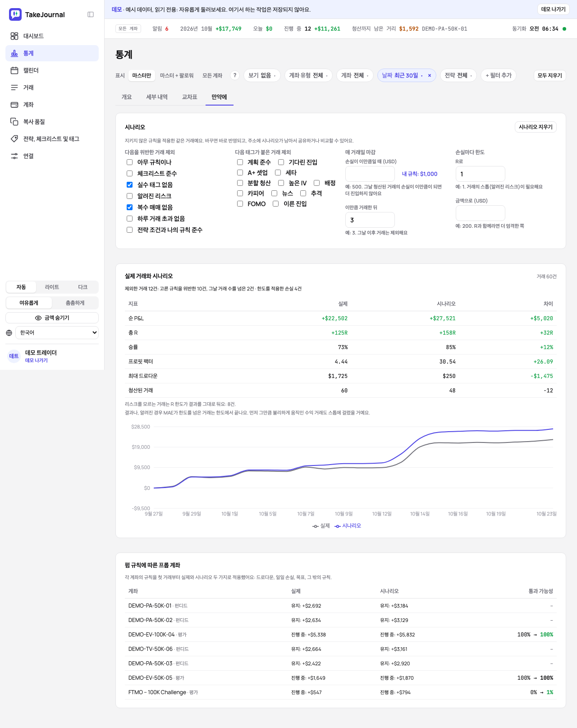Expand the 계좌 유형 전체 filter dropdown

coord(308,75)
